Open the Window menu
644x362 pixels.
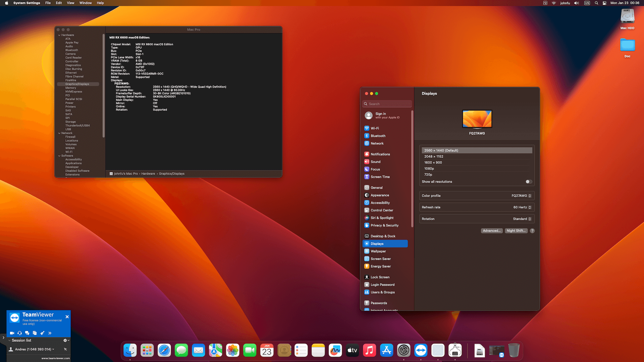coord(86,3)
